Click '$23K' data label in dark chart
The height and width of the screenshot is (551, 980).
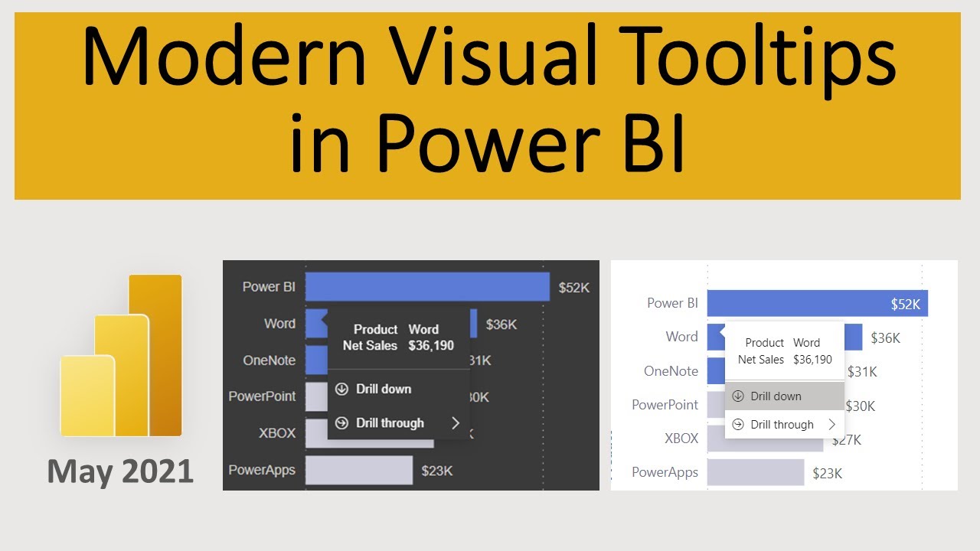click(437, 471)
